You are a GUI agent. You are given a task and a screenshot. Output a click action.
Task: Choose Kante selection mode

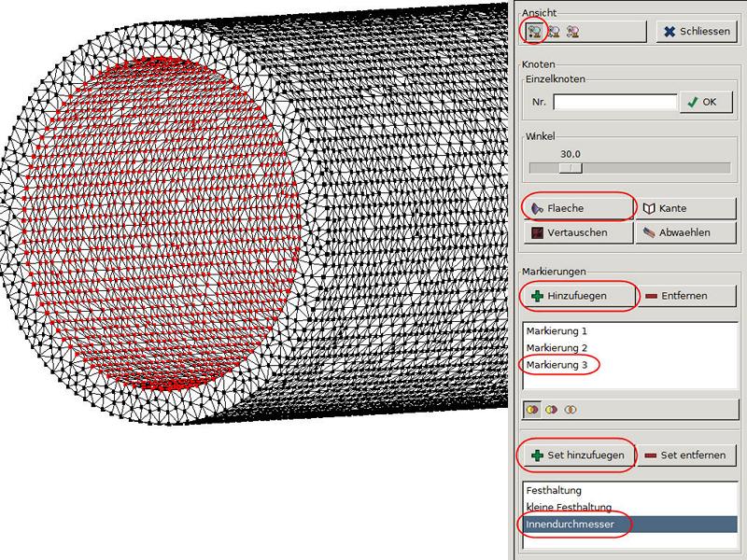click(686, 208)
